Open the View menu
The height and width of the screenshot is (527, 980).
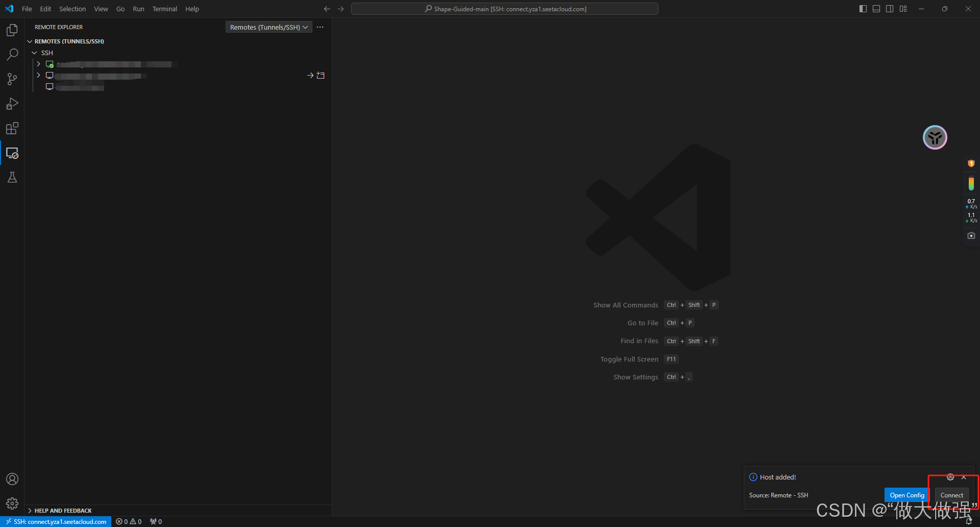[x=101, y=9]
